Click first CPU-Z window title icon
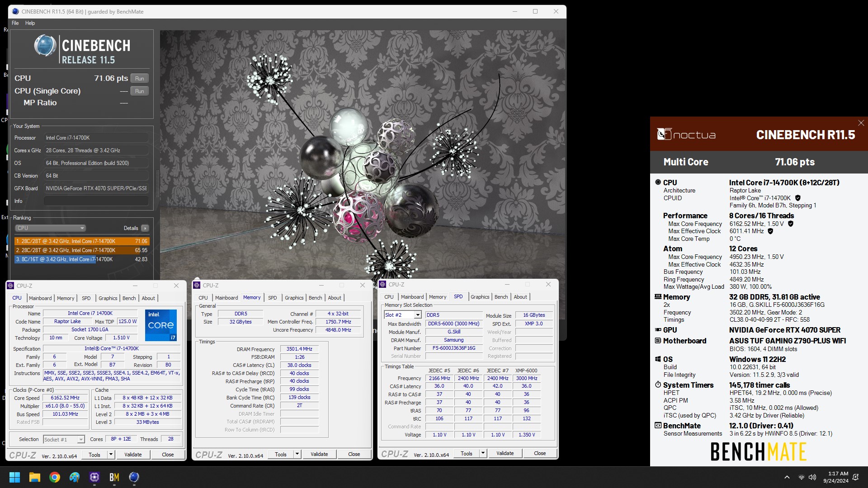The height and width of the screenshot is (488, 868). (10, 286)
